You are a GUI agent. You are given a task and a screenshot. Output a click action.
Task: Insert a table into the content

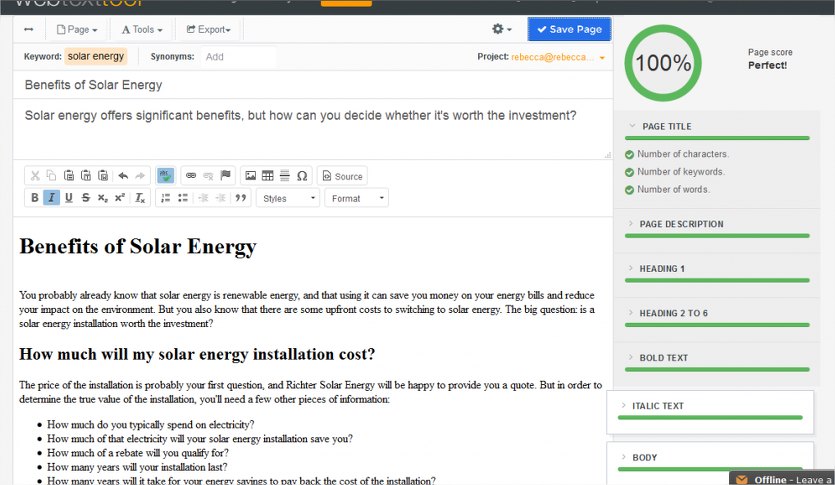[267, 176]
